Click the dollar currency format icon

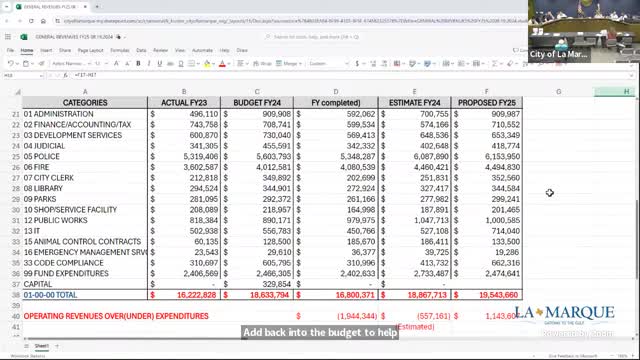(x=357, y=64)
